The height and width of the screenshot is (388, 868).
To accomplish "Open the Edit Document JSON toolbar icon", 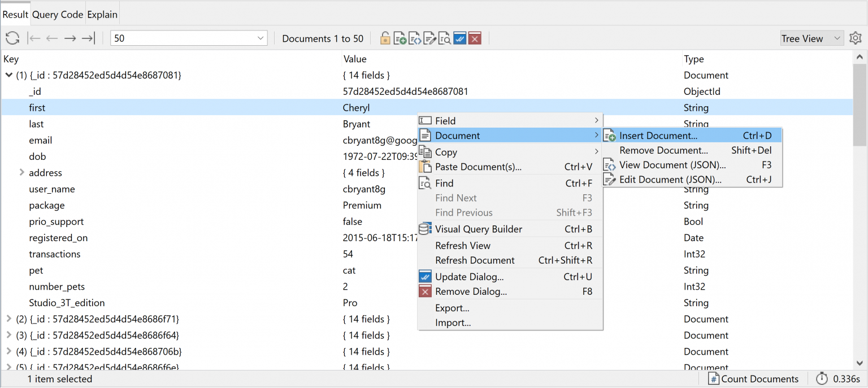I will pos(429,38).
